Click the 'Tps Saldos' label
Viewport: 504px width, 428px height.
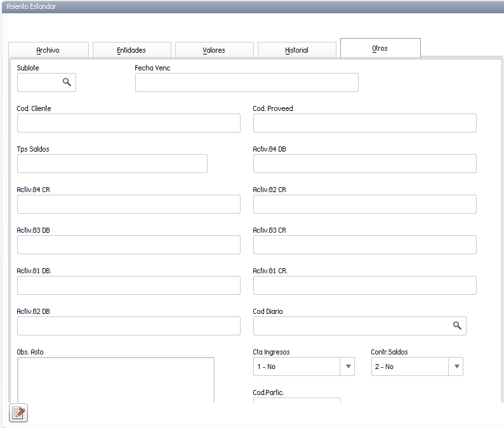(33, 149)
